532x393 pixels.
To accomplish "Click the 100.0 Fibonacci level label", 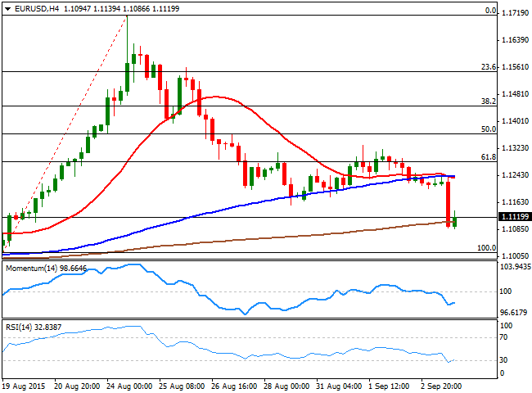I will pyautogui.click(x=486, y=247).
